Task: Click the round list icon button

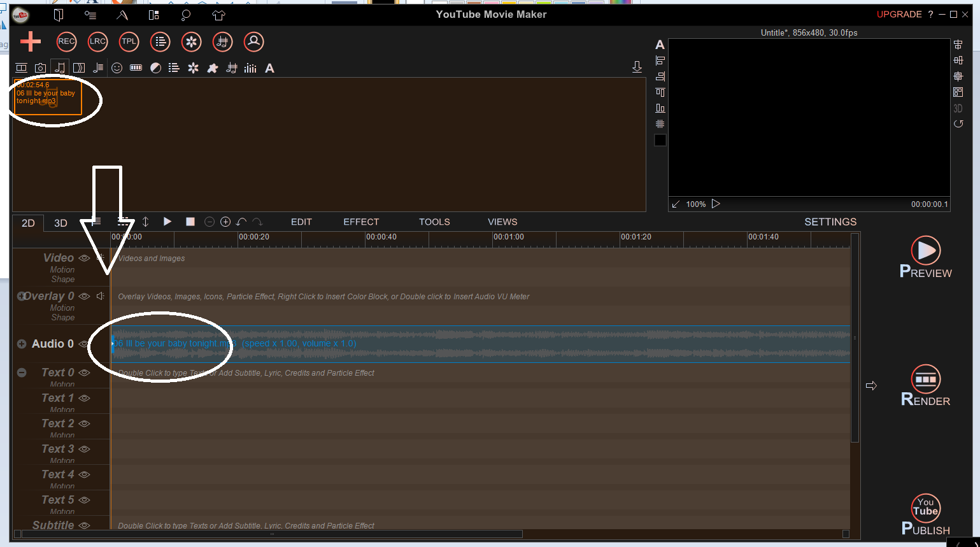Action: pyautogui.click(x=160, y=41)
